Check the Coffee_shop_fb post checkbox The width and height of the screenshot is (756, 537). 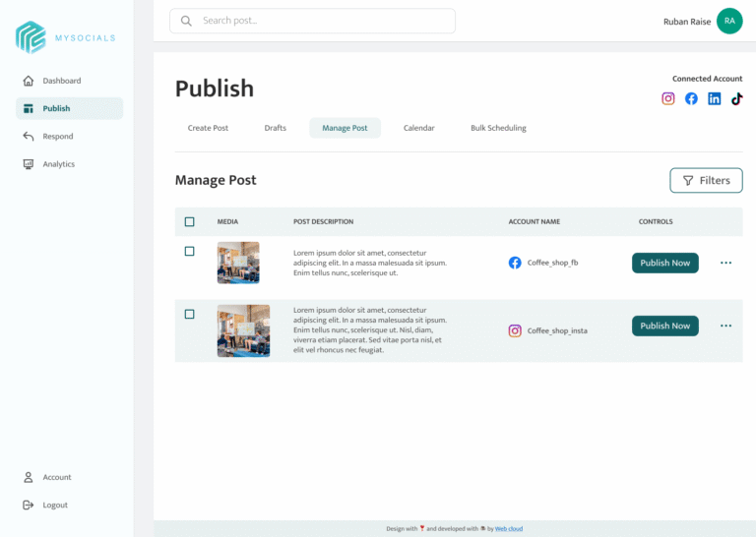tap(190, 252)
